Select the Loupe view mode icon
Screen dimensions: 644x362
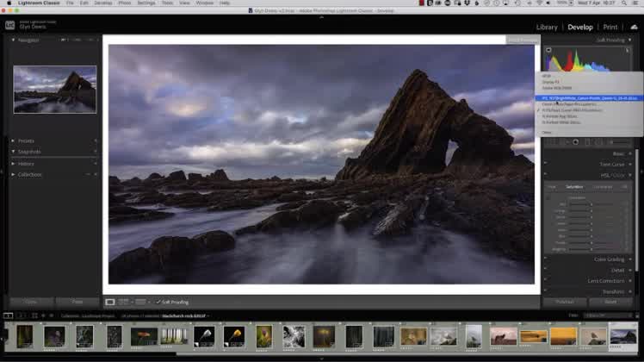coord(110,302)
